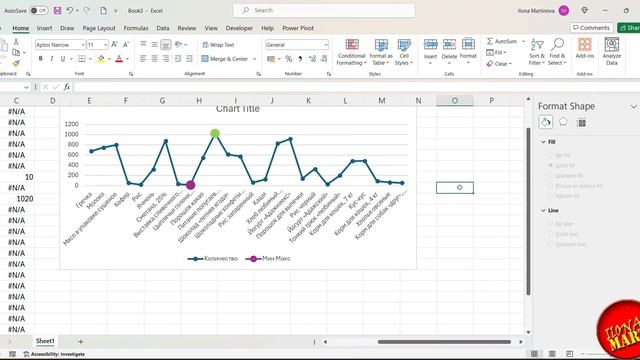Open Format Shape pane options chevron
Screen dimensions: 640x360
(633, 107)
